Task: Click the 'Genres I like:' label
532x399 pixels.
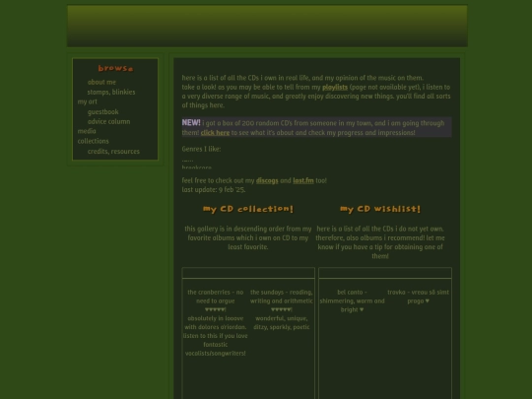Action: tap(201, 149)
